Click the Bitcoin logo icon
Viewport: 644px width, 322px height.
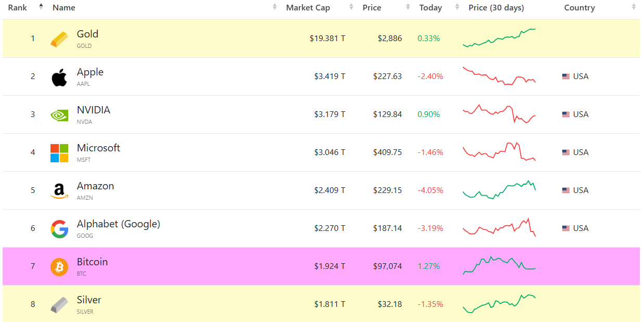point(59,267)
